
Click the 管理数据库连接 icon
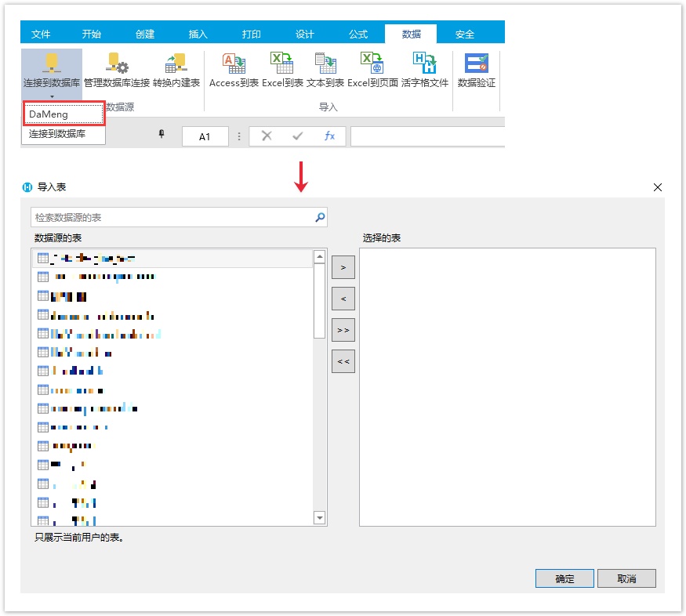point(117,64)
